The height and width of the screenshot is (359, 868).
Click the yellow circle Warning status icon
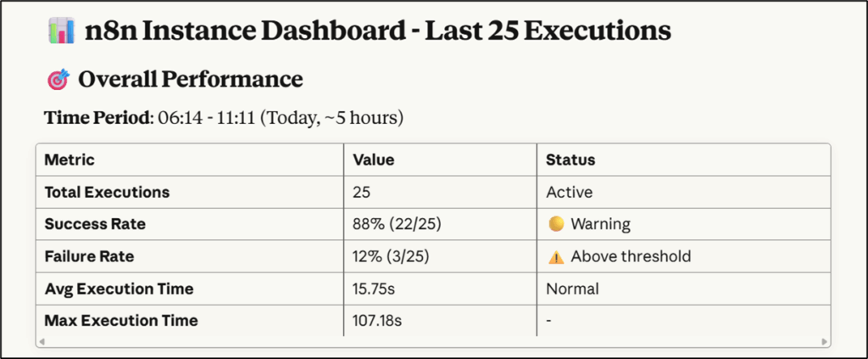tap(556, 224)
